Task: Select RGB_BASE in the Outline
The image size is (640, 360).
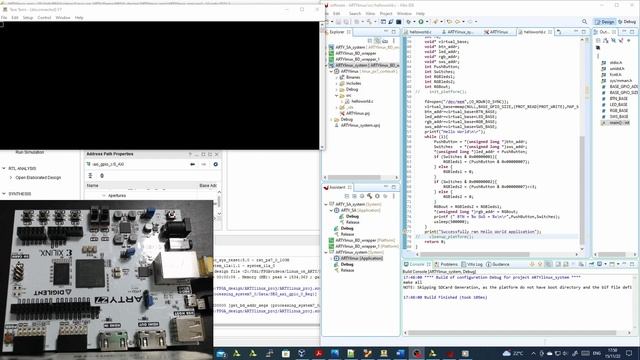Action: pos(618,111)
